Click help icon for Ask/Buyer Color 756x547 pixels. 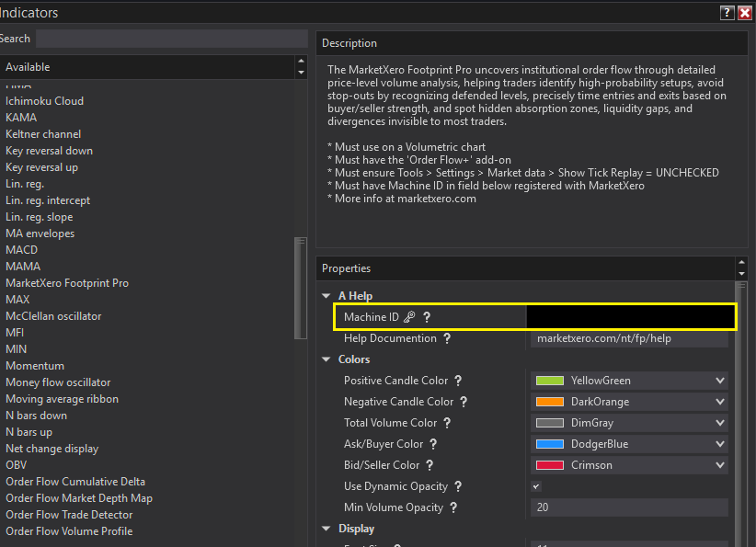pyautogui.click(x=434, y=444)
